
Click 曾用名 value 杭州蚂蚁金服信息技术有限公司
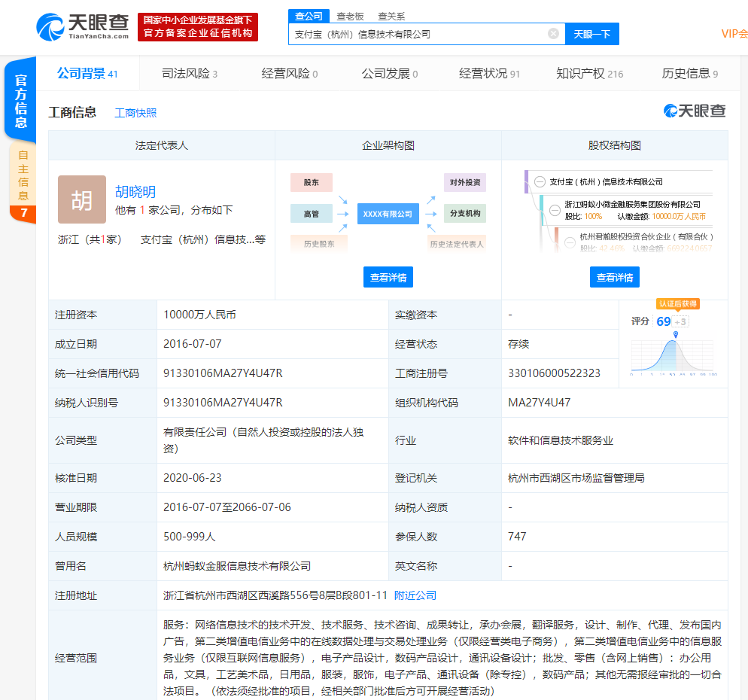(237, 566)
